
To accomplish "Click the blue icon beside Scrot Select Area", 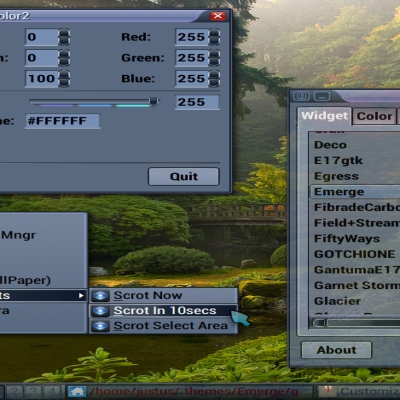I will [x=100, y=326].
